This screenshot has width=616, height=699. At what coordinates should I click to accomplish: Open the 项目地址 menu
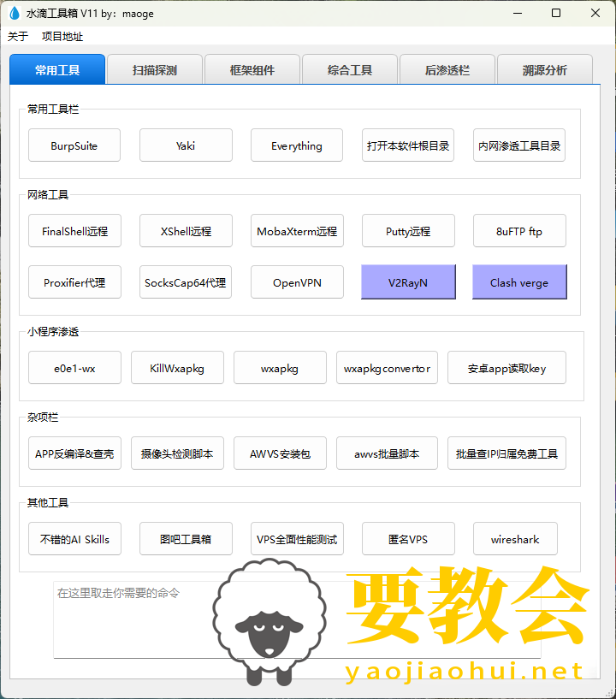pos(62,37)
